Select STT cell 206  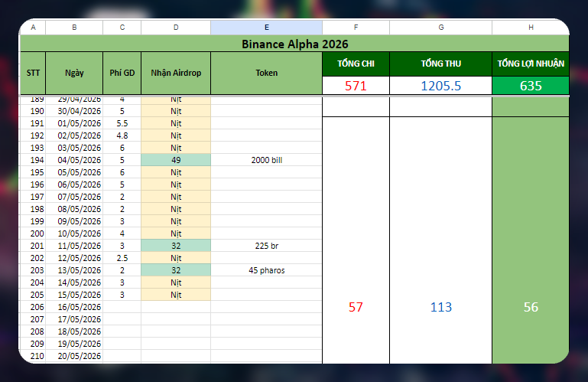(x=33, y=307)
